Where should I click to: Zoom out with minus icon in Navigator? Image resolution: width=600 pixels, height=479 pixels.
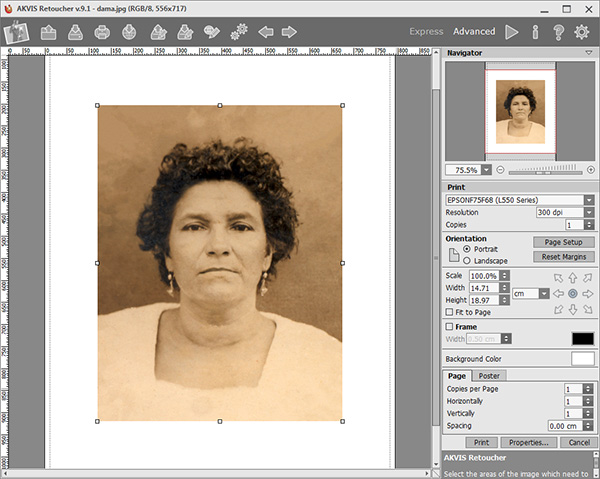click(500, 169)
